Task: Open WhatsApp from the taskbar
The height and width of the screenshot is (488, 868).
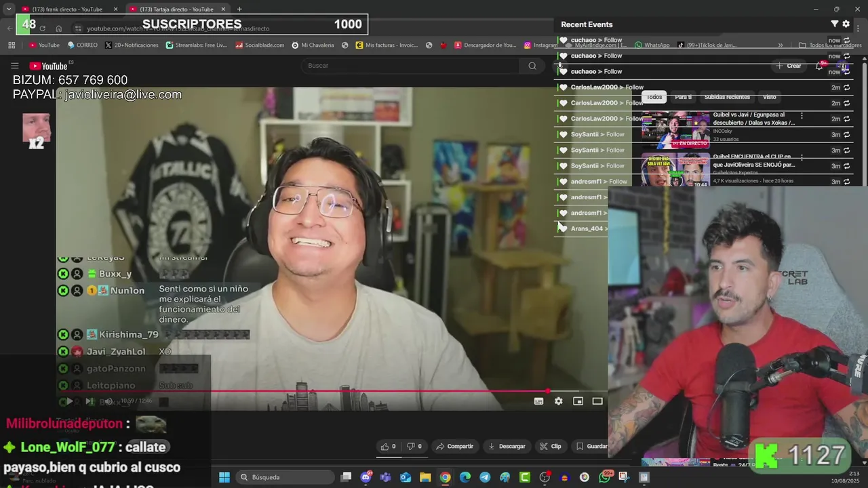Action: click(x=604, y=477)
